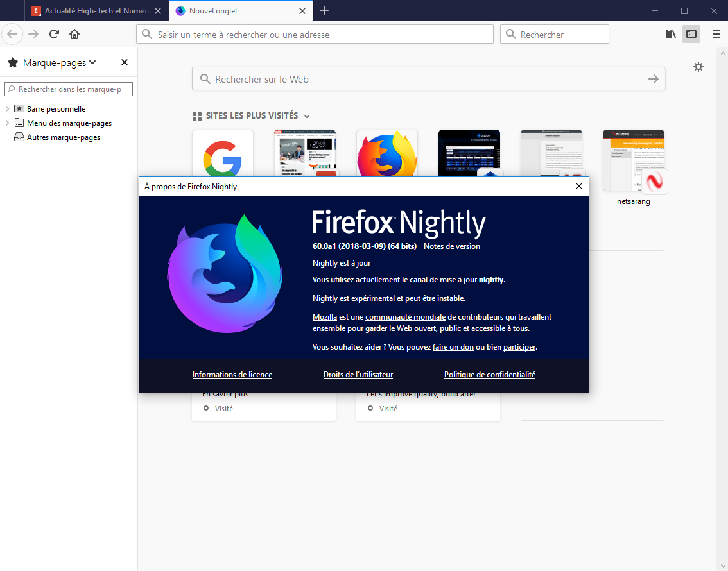728x571 pixels.
Task: Close the Actualité High-Tech tab
Action: tap(158, 11)
